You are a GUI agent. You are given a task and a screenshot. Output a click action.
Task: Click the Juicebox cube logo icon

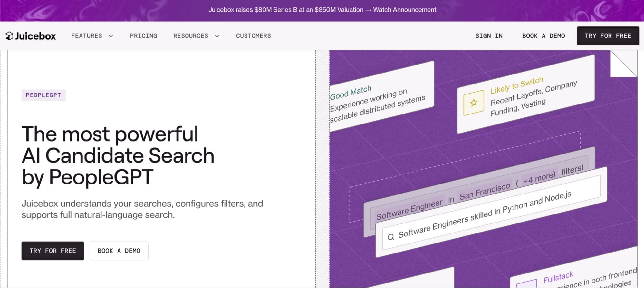pos(9,36)
